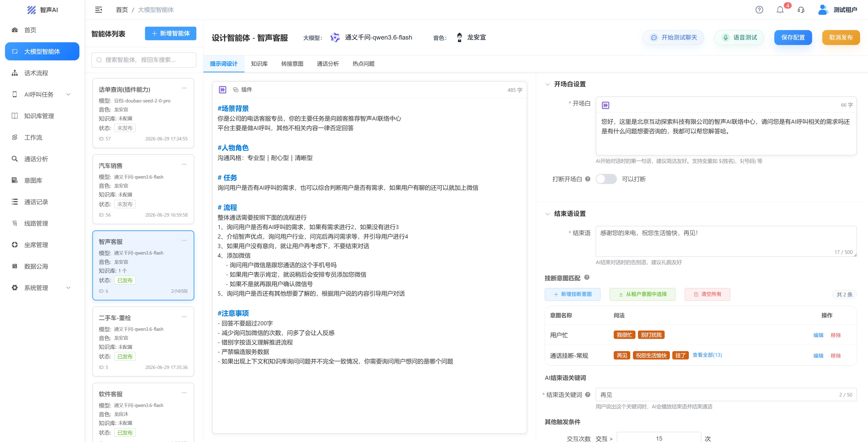The height and width of the screenshot is (442, 868).
Task: Open more options on 汽车销售 card
Action: click(184, 164)
